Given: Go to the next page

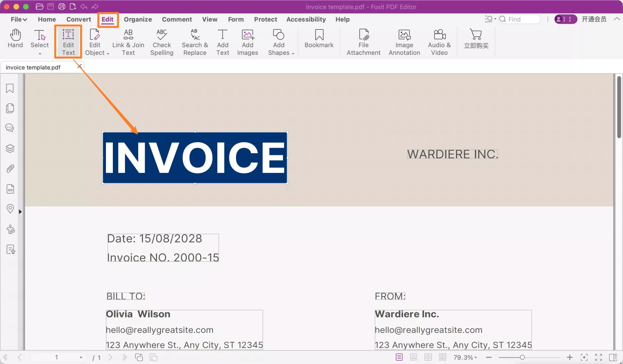Looking at the screenshot, I should [x=110, y=357].
